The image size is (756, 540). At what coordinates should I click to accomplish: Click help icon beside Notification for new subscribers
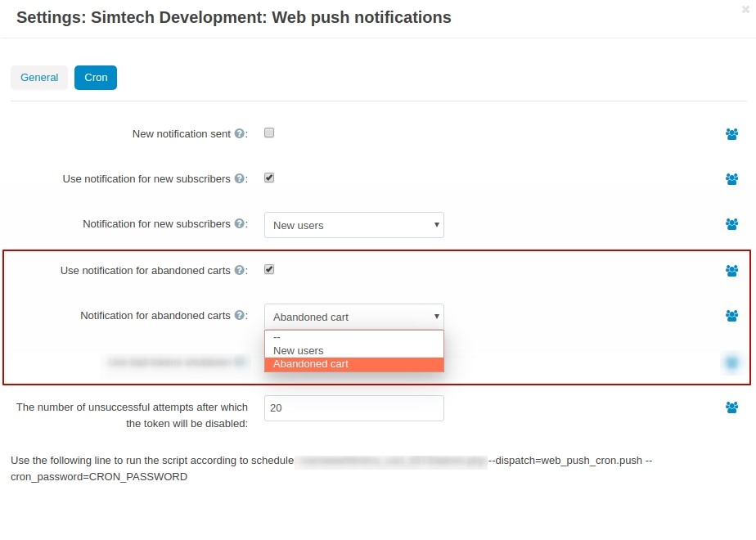click(239, 223)
